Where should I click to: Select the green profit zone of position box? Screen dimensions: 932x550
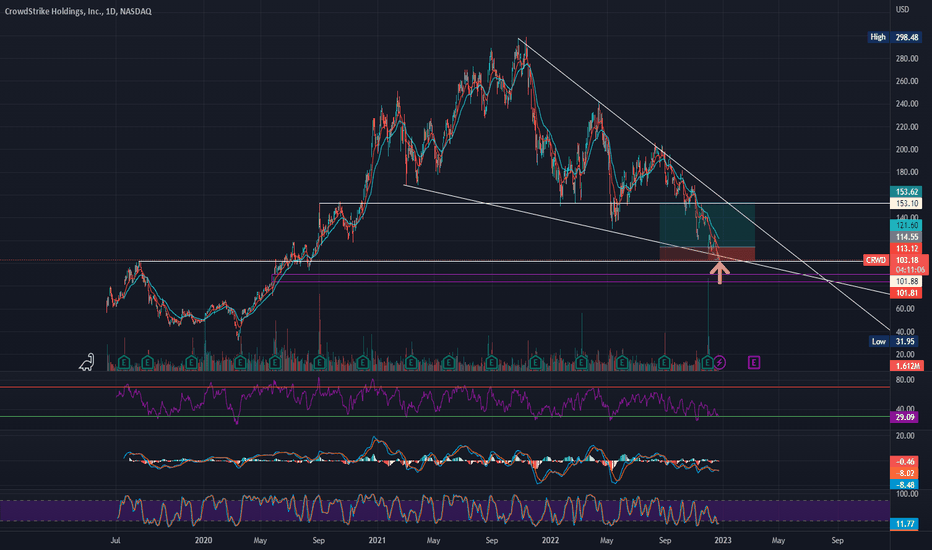click(707, 225)
